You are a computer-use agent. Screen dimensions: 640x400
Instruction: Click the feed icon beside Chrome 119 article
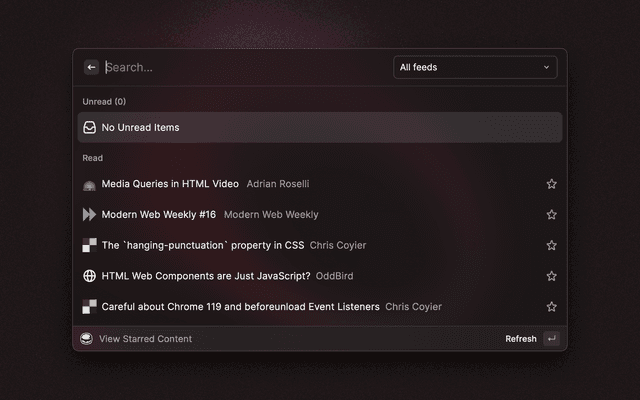coord(89,306)
